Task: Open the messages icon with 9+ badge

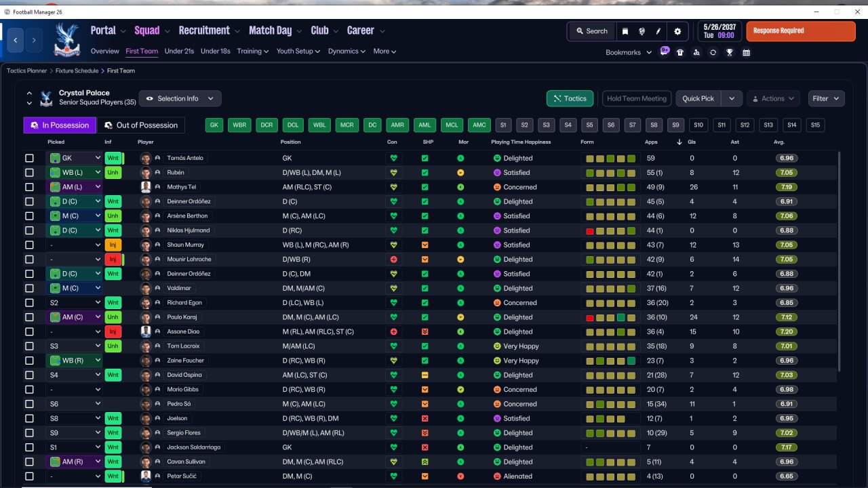Action: [x=665, y=52]
